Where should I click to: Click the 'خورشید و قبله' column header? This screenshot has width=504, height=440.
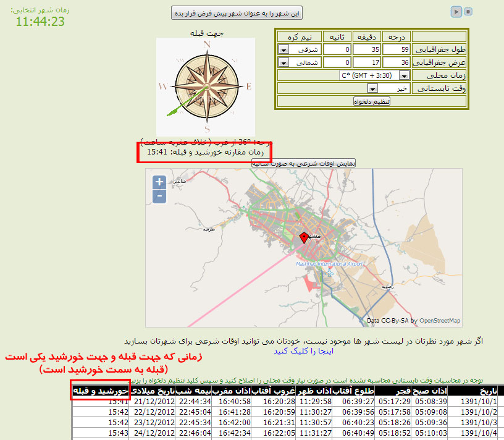tap(101, 391)
